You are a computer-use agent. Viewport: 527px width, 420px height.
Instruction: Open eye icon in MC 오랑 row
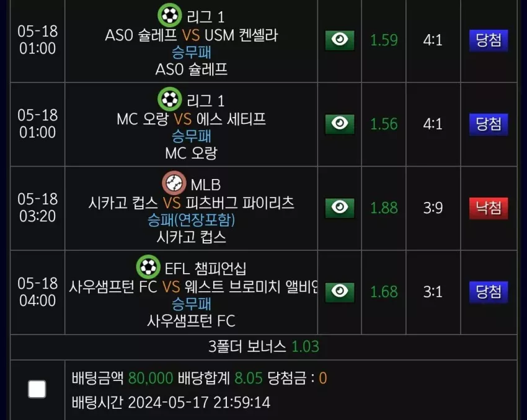click(340, 125)
